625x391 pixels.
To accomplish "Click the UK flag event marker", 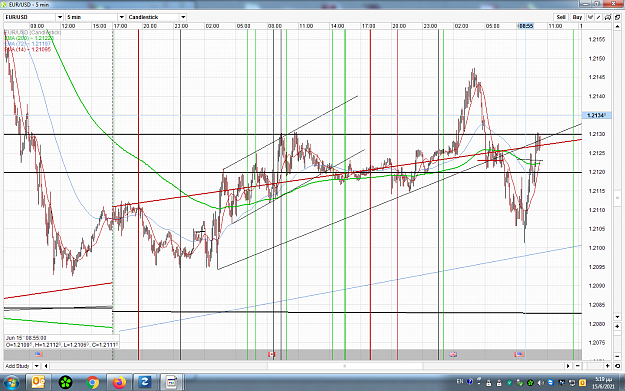I will 453,354.
